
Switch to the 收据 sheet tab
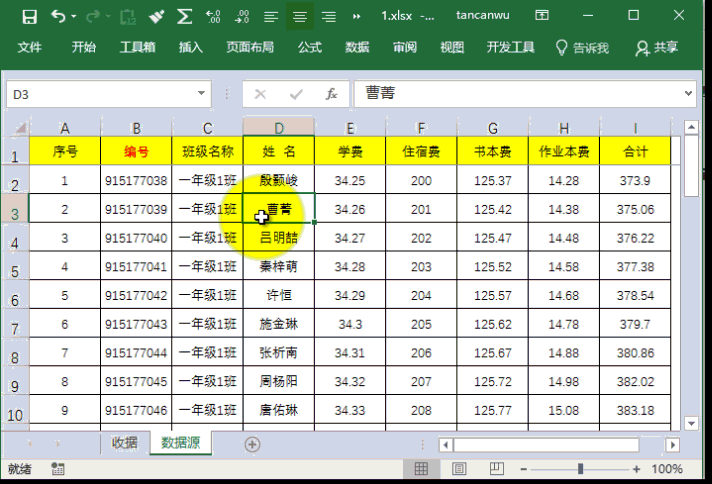[125, 443]
